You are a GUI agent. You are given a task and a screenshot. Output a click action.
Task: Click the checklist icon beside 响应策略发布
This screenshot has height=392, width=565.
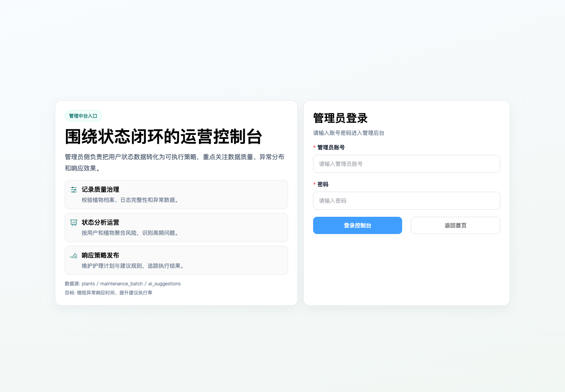(74, 256)
